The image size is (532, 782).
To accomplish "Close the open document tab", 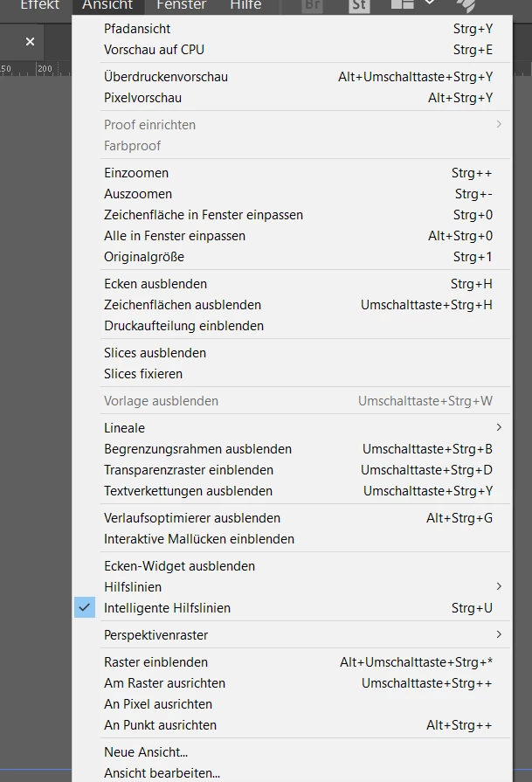I will click(30, 41).
